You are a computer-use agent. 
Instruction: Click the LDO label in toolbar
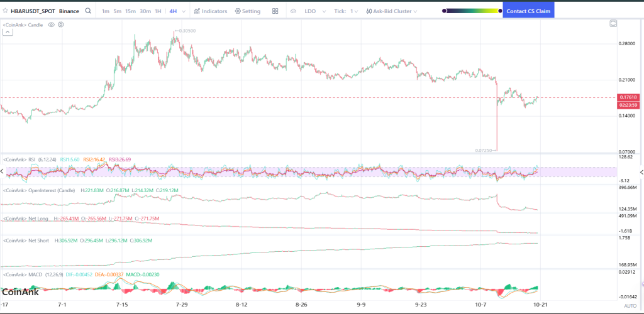point(310,11)
